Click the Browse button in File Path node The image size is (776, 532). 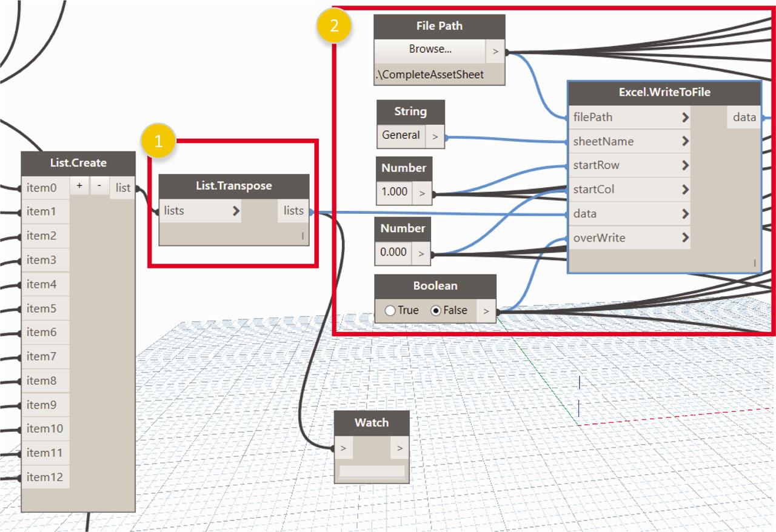430,50
